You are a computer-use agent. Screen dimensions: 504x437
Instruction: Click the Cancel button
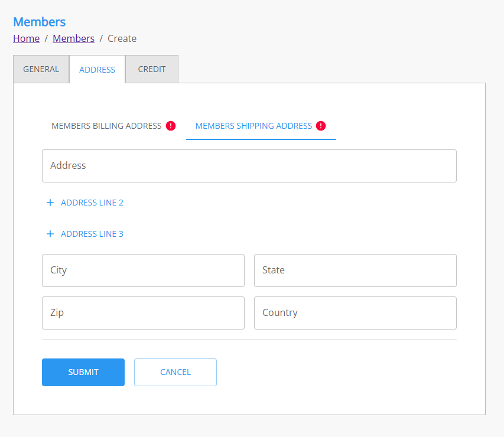175,372
